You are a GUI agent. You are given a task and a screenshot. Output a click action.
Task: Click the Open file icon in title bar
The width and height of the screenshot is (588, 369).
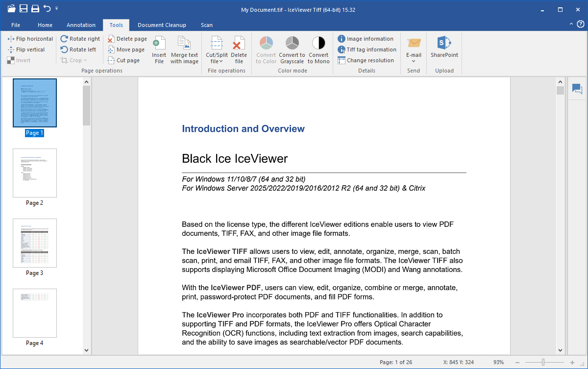point(11,8)
